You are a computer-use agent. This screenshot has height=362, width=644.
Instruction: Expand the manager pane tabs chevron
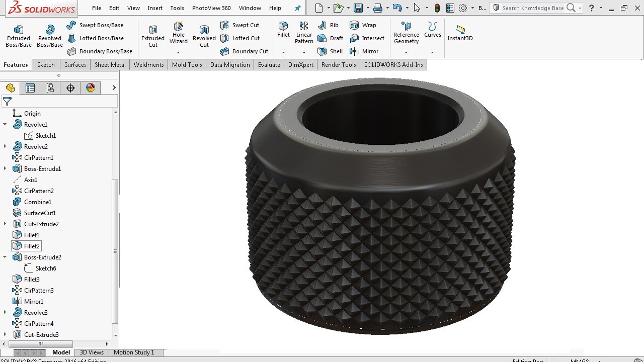pos(114,87)
